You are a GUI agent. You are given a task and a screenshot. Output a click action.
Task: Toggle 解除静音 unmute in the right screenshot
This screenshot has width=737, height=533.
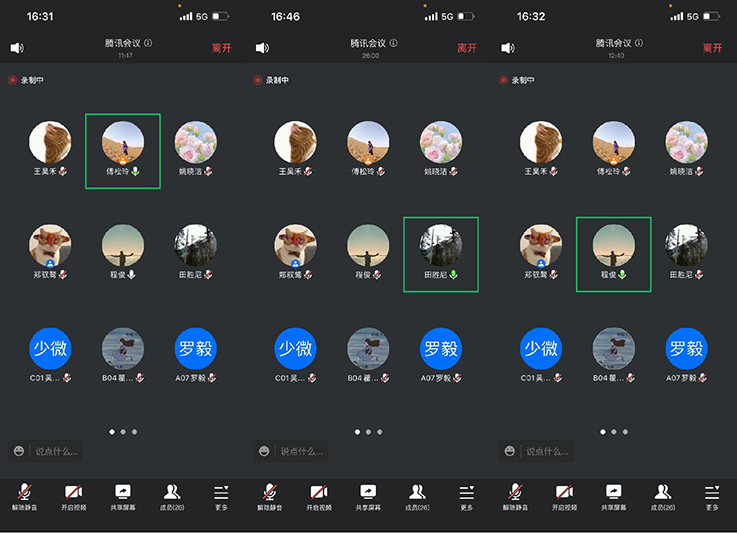point(515,495)
